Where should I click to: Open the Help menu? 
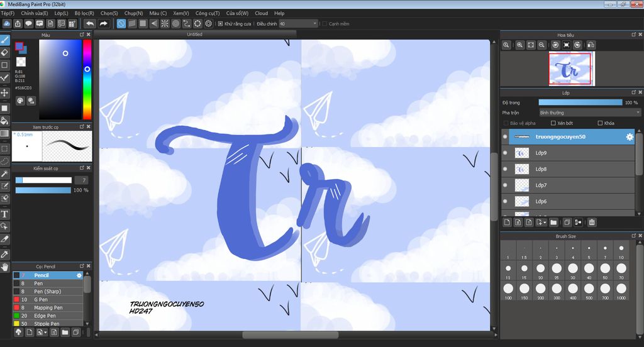279,13
